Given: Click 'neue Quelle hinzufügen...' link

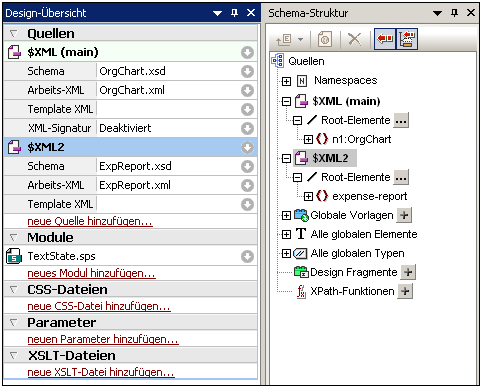Looking at the screenshot, I should 90,221.
